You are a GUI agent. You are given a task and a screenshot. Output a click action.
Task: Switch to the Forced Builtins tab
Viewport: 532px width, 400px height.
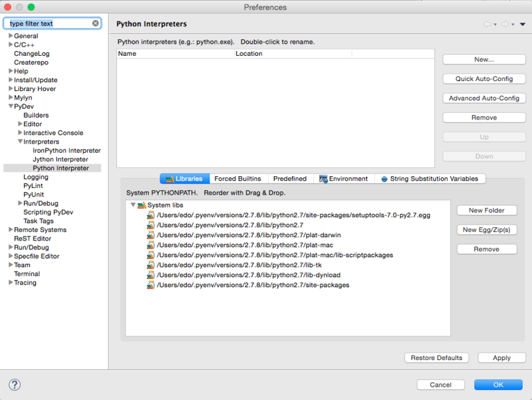coord(238,179)
